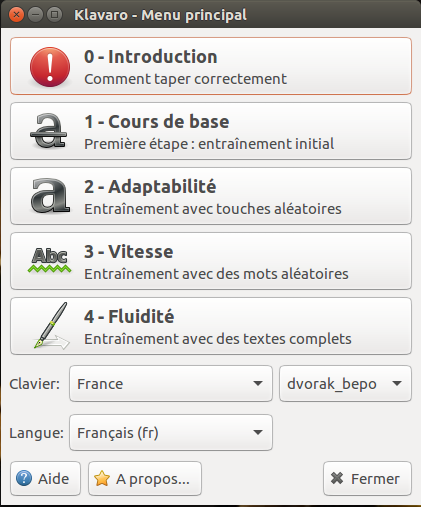
Task: Click the Fermer button
Action: 367,478
